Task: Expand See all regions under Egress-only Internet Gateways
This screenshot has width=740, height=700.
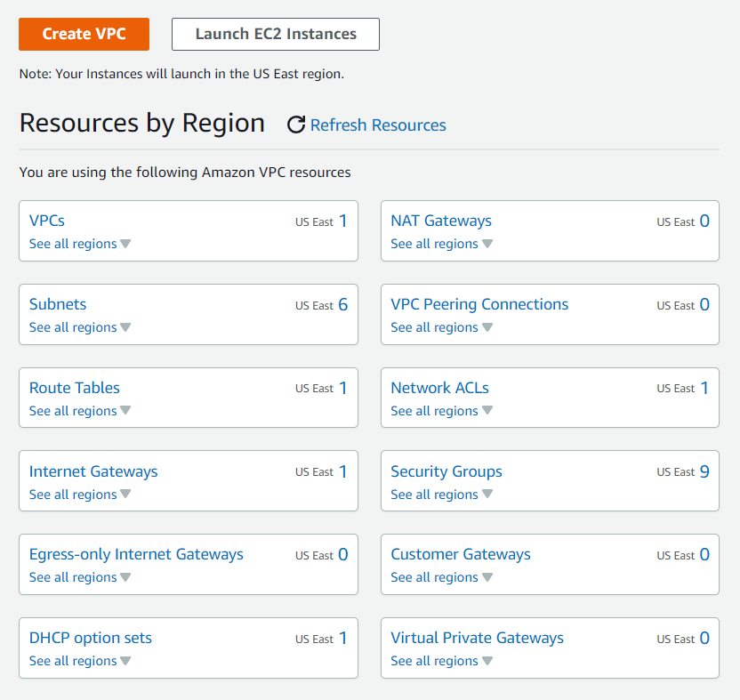Action: (80, 577)
